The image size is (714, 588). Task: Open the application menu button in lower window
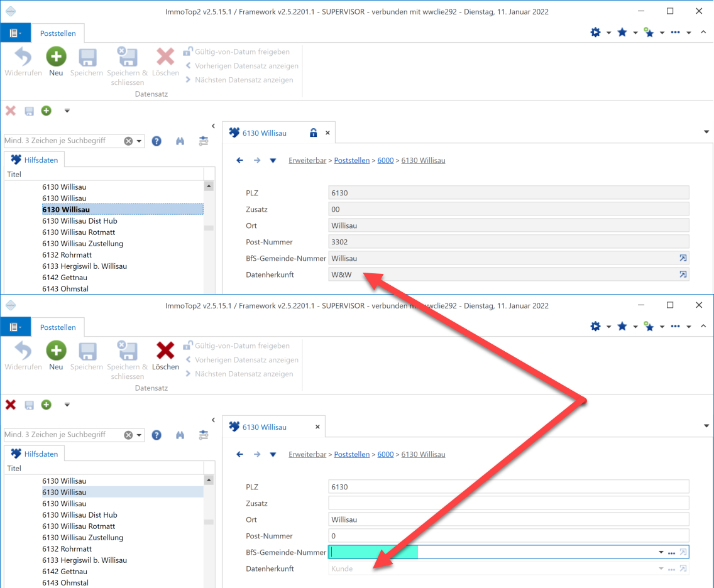(16, 327)
